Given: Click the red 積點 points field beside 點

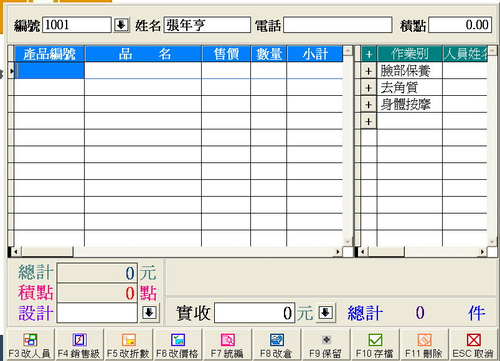Looking at the screenshot, I should [97, 293].
